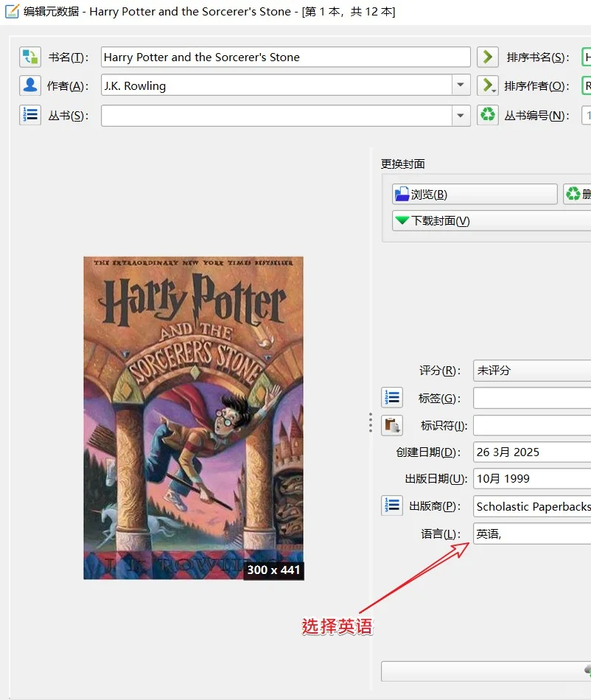Click the 丛书(S) label

69,116
